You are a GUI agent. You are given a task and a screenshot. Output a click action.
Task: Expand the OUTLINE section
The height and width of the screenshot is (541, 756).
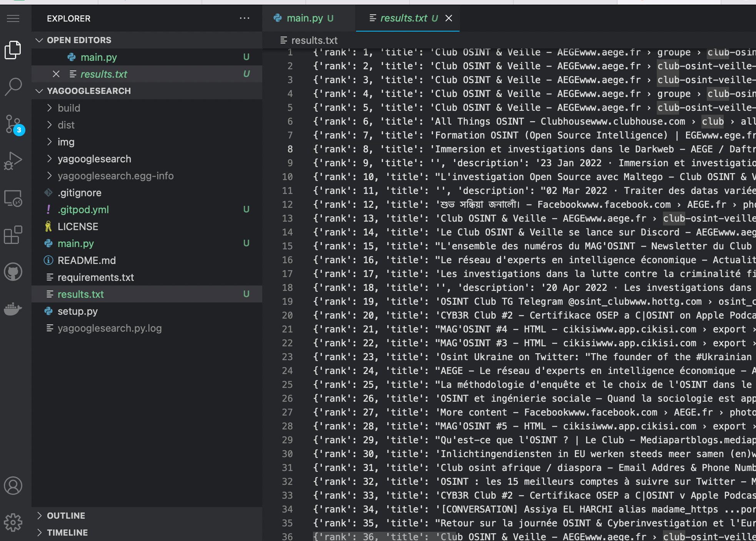[x=66, y=516]
